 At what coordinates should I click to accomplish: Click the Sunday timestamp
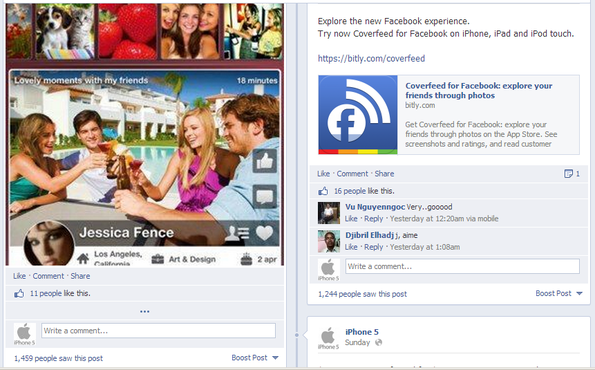357,343
